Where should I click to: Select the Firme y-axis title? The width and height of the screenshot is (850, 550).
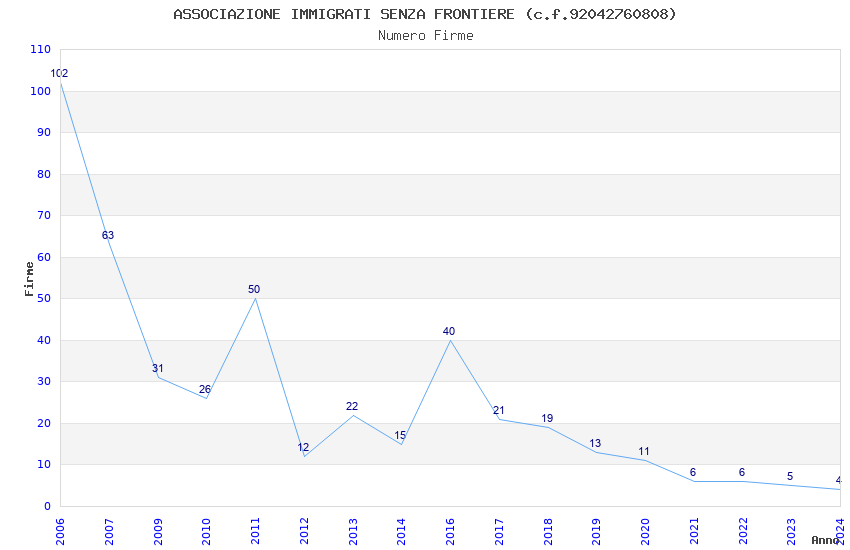[29, 279]
